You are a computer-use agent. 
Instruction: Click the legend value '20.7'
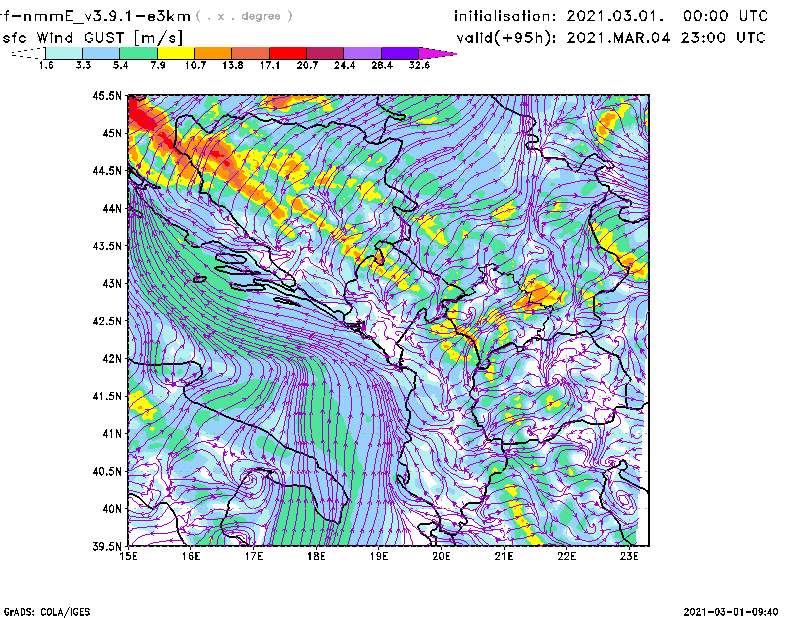[x=307, y=65]
